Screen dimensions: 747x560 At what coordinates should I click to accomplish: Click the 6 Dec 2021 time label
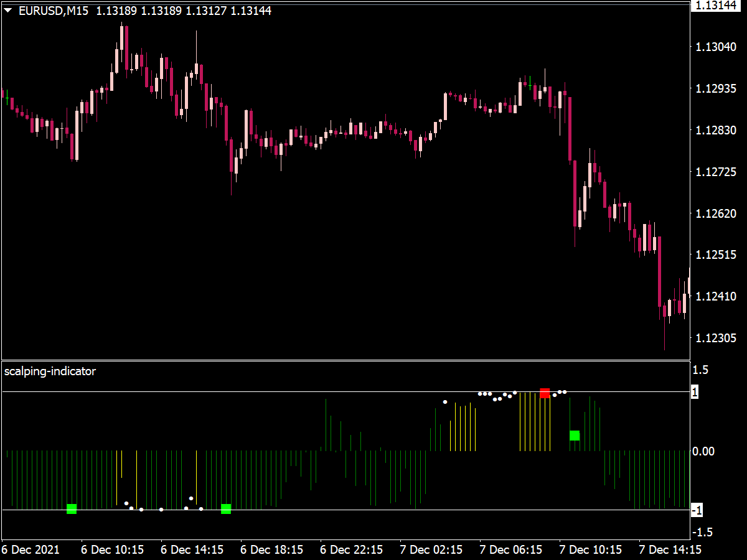click(31, 550)
